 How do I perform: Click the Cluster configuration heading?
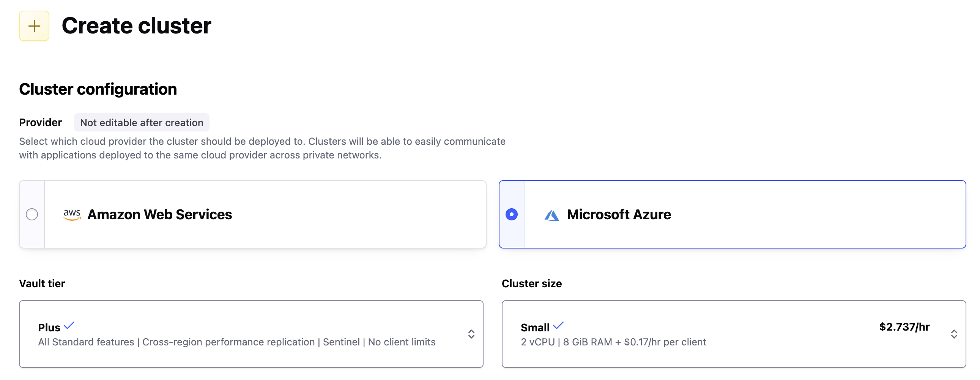[x=98, y=89]
